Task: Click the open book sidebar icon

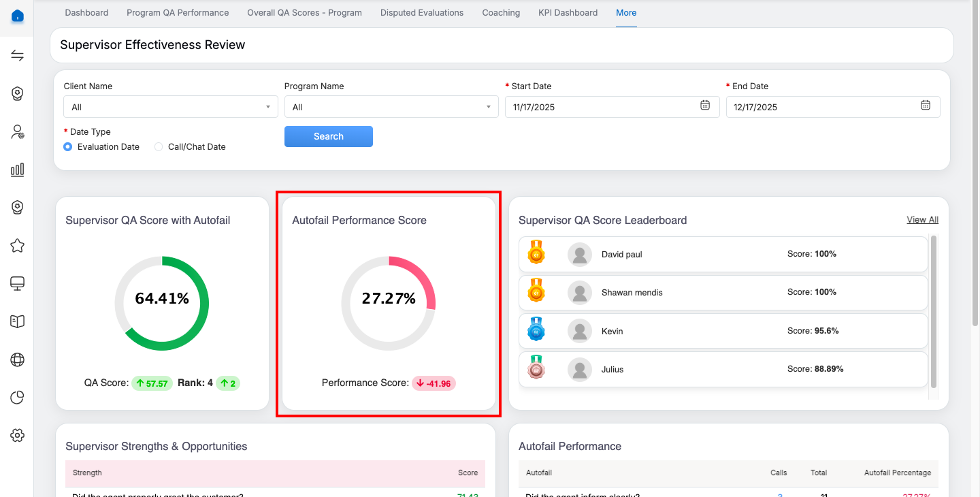Action: click(18, 321)
